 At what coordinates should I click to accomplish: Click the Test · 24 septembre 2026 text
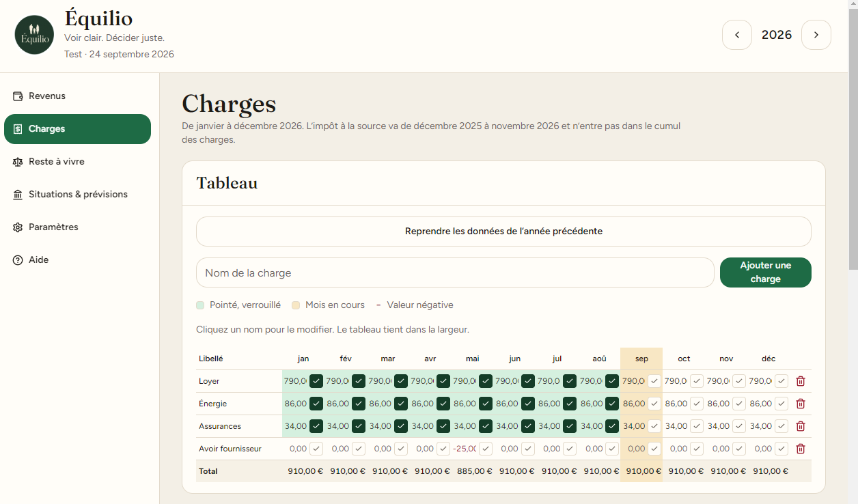119,54
